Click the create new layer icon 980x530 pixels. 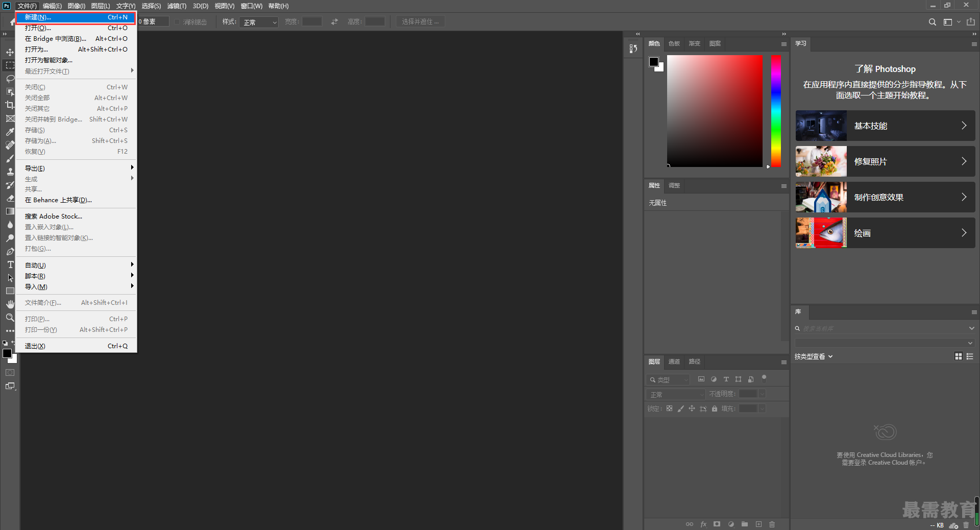[x=758, y=524]
